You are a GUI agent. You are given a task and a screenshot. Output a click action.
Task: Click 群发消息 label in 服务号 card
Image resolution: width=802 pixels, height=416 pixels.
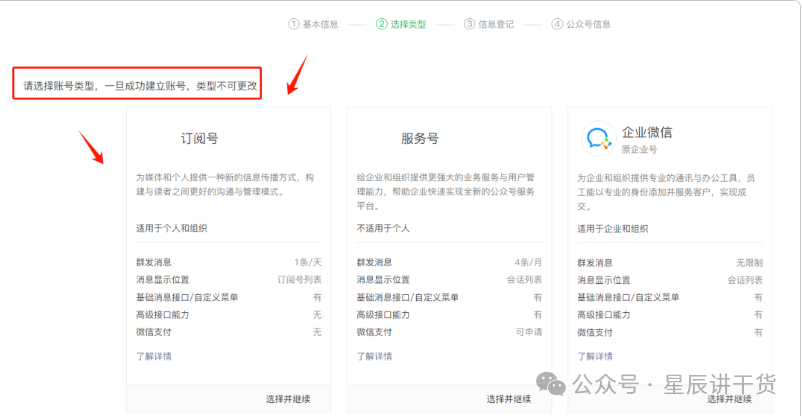(374, 262)
